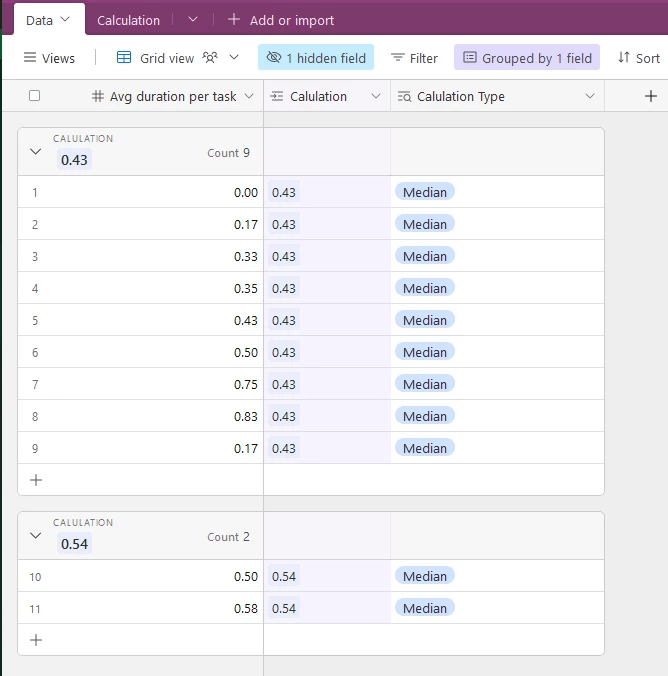Click the number field type icon
This screenshot has height=676, width=668.
pyautogui.click(x=98, y=96)
